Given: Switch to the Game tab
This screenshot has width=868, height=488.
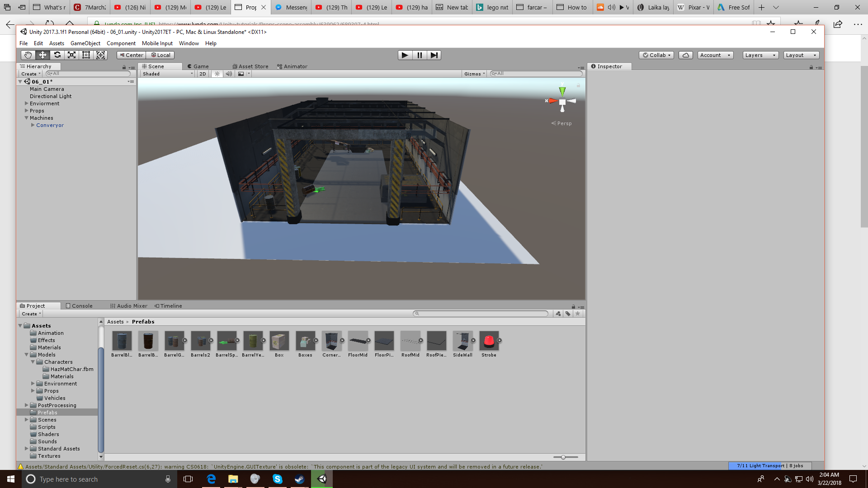Looking at the screenshot, I should tap(198, 66).
